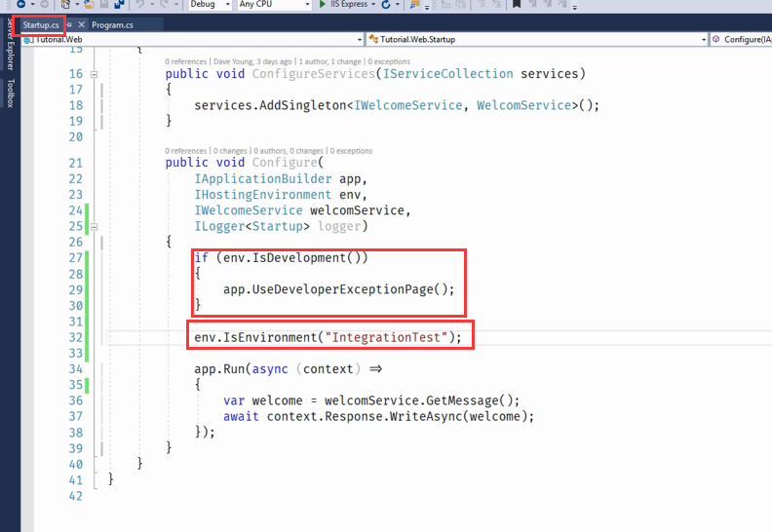Start debugging with IIS Express play button

(323, 5)
